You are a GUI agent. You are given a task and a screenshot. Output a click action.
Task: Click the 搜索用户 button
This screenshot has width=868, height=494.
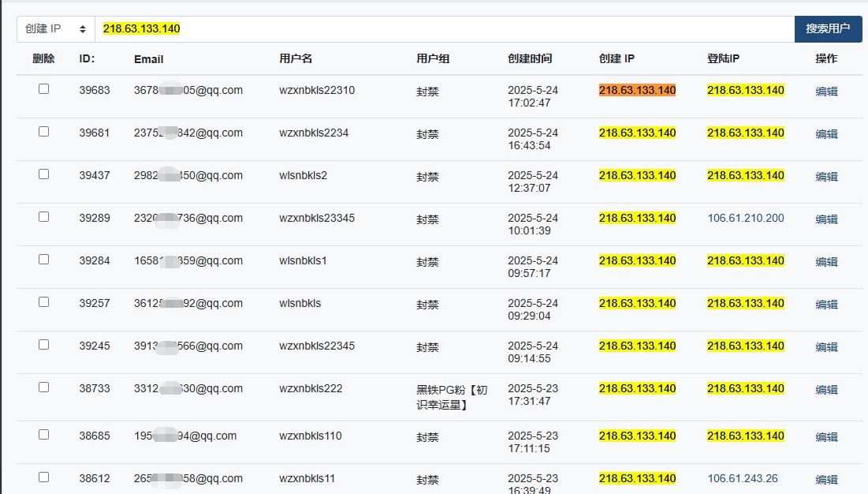[828, 28]
